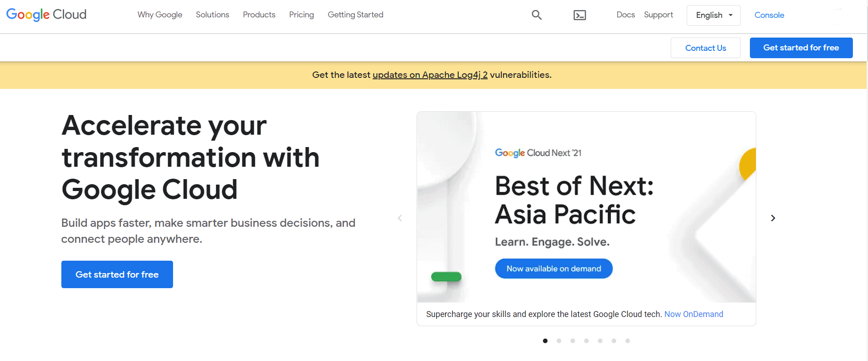
Task: Expand the Why Google menu
Action: [x=160, y=15]
